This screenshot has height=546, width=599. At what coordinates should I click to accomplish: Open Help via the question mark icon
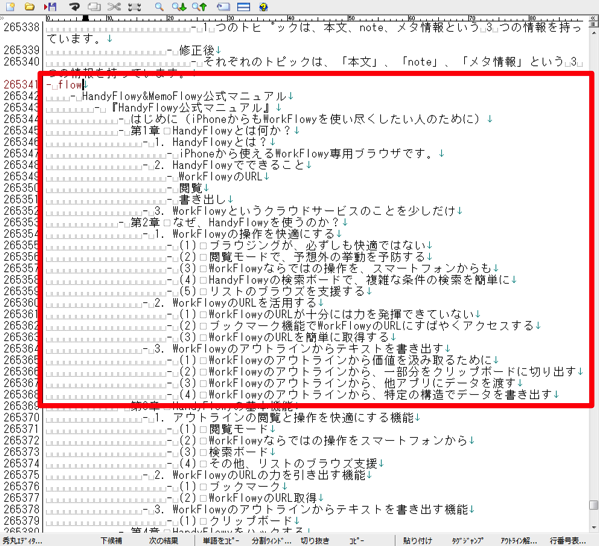pos(263,6)
